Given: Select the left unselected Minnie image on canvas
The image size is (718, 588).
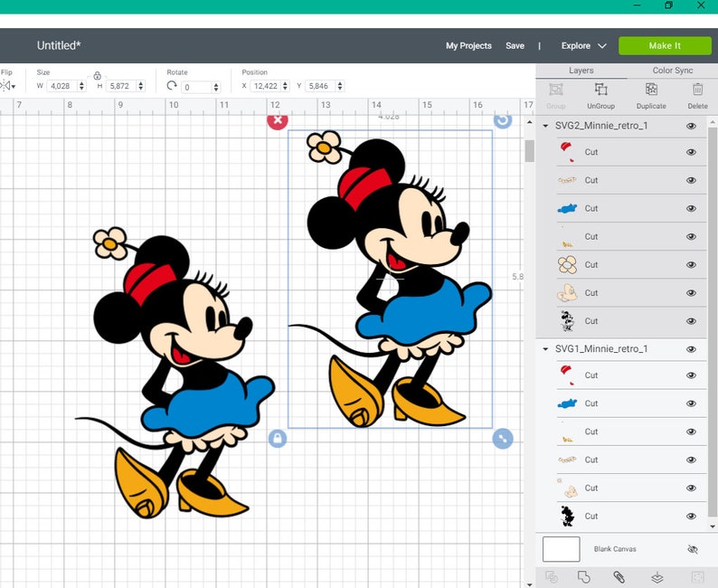Looking at the screenshot, I should (176, 374).
